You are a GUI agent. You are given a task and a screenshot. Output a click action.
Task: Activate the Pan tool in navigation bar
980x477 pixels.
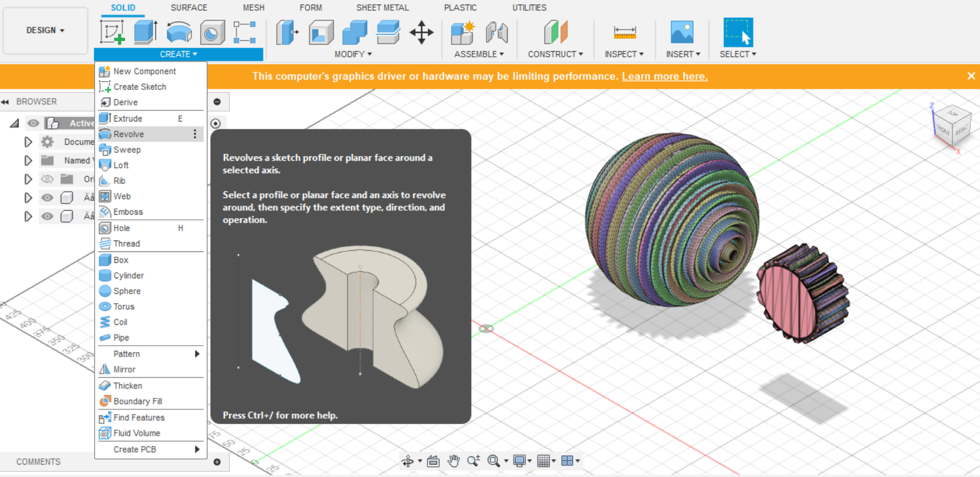point(454,460)
